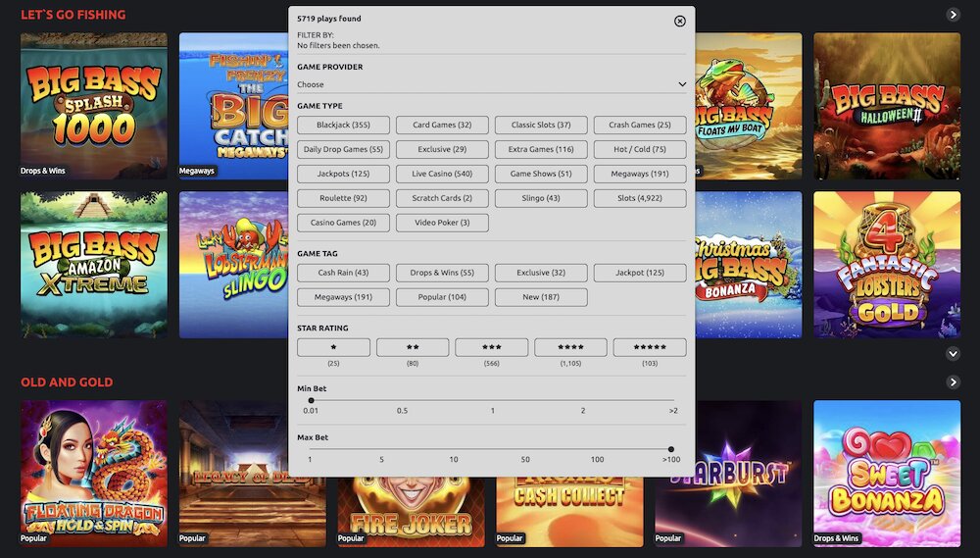Toggle Card Games (32) filter
The width and height of the screenshot is (980, 558).
tap(442, 125)
